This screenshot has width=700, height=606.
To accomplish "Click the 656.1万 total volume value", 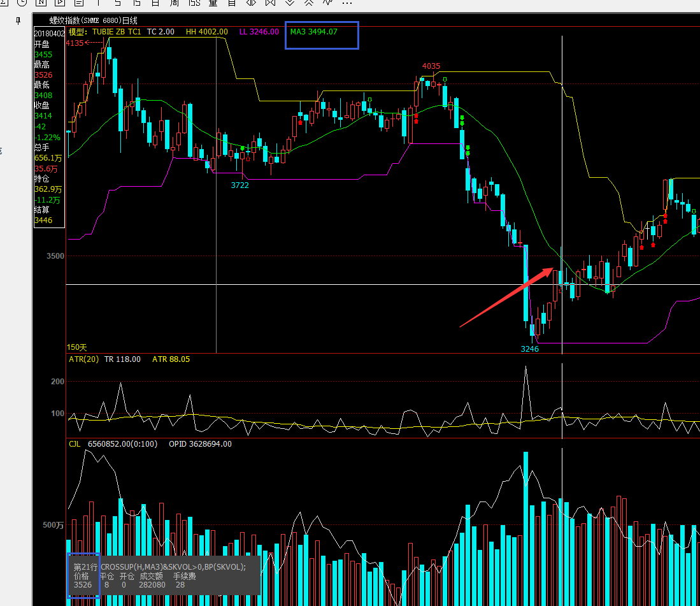I will pos(48,158).
